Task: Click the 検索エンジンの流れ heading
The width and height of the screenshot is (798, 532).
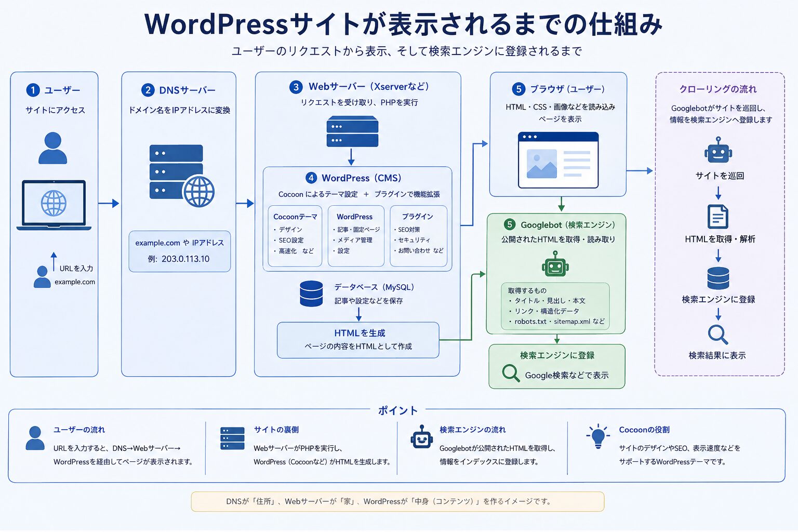Action: [x=472, y=430]
